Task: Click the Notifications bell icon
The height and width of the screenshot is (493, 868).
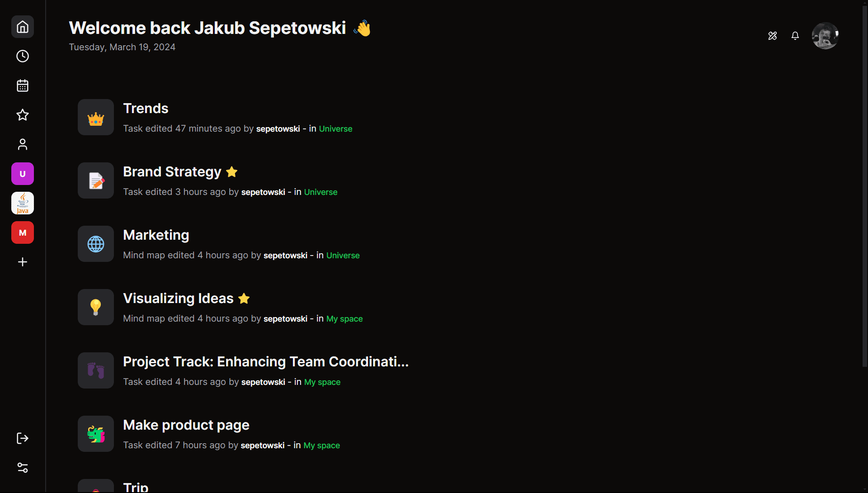Action: tap(796, 36)
